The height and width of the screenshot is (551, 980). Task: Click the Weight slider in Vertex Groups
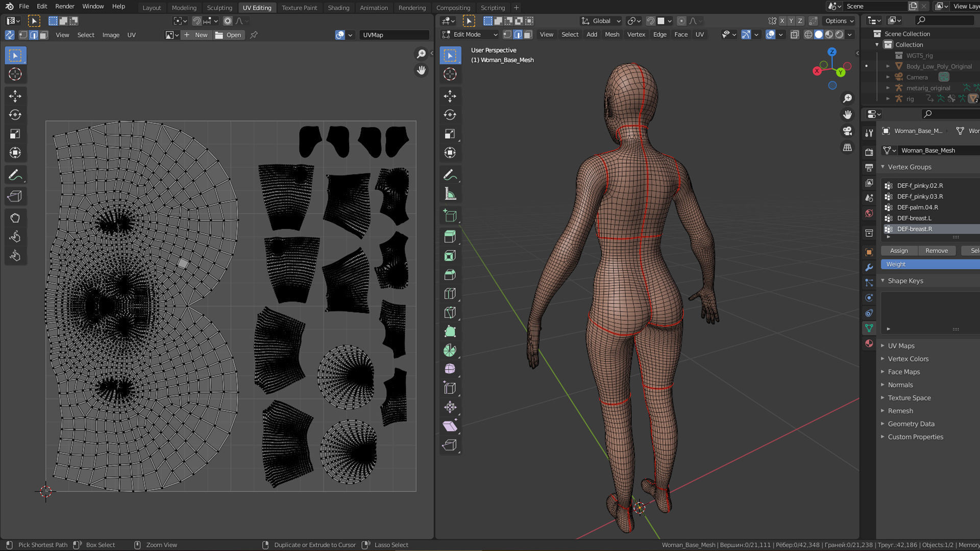930,264
